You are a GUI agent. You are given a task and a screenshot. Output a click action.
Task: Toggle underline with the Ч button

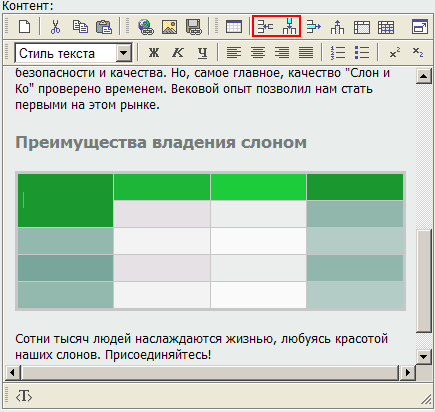point(202,53)
